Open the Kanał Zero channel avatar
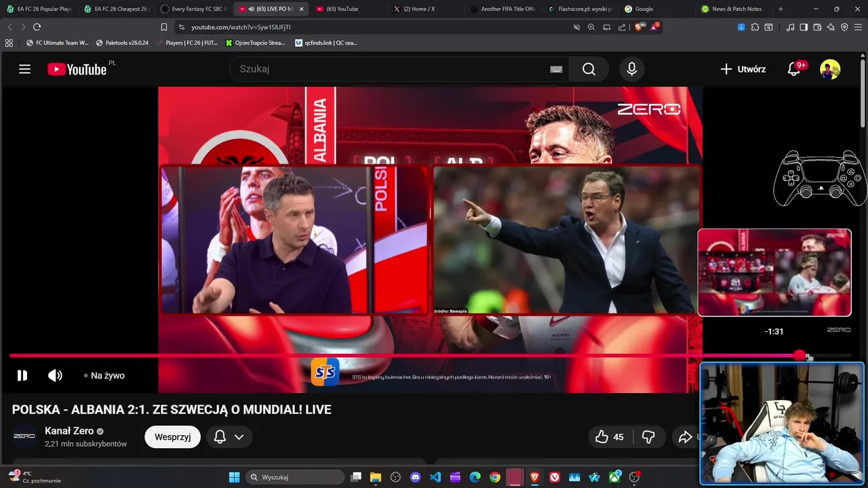The height and width of the screenshot is (488, 868). [24, 436]
